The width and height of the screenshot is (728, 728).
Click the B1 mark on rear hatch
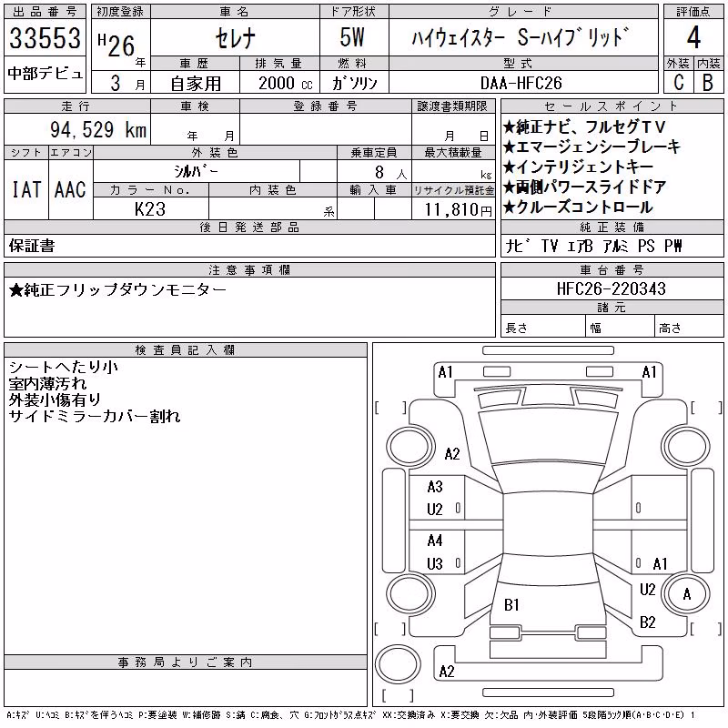511,604
